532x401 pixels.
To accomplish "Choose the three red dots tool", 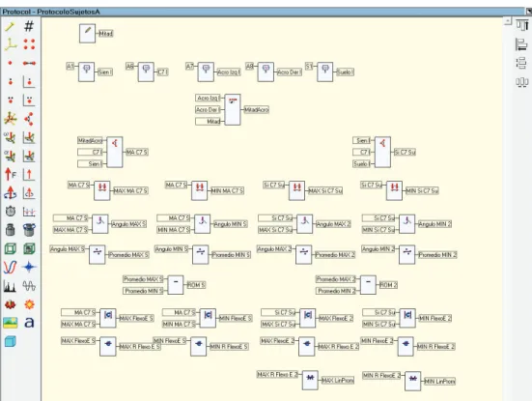I will point(11,100).
